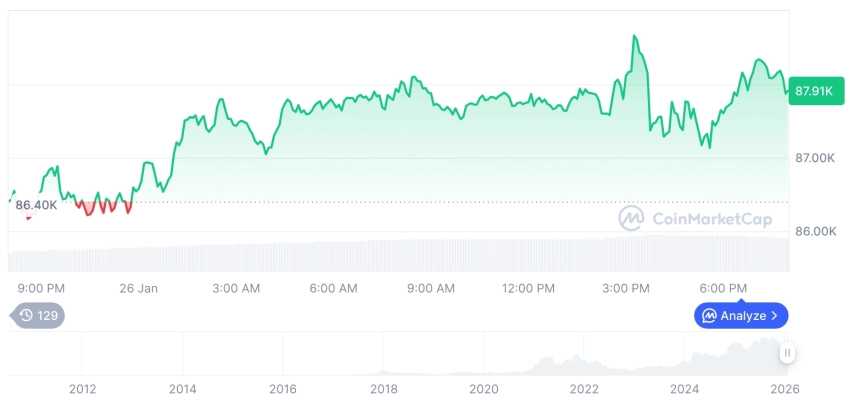Click the 9:00 AM time axis label
Image resolution: width=860 pixels, height=401 pixels.
click(x=430, y=288)
